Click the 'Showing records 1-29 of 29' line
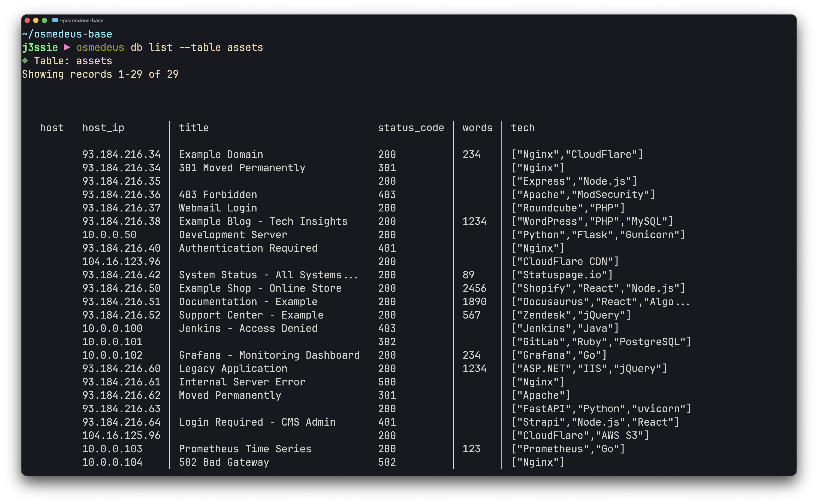 coord(100,74)
